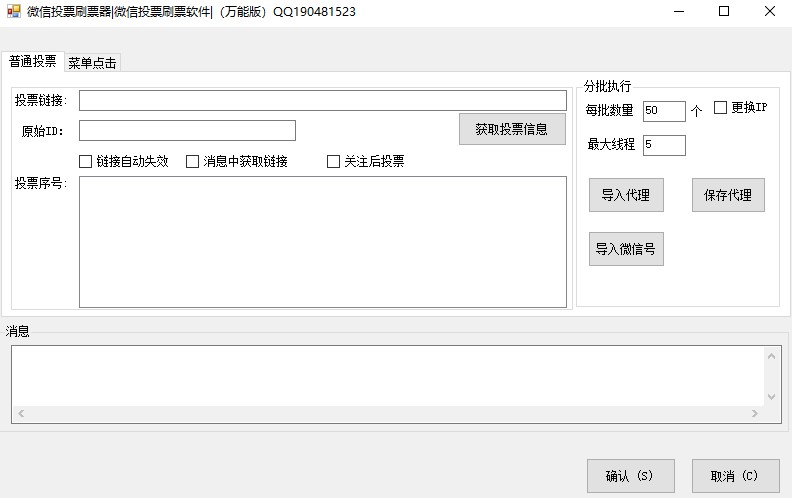Image resolution: width=792 pixels, height=498 pixels.
Task: Focus the 投票链接 input field
Action: click(323, 101)
